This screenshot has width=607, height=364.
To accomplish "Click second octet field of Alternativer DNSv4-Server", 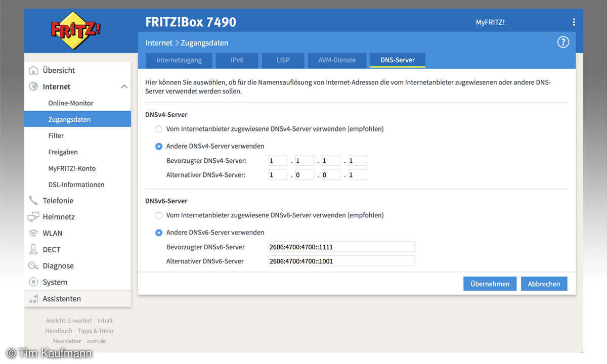I will (305, 175).
